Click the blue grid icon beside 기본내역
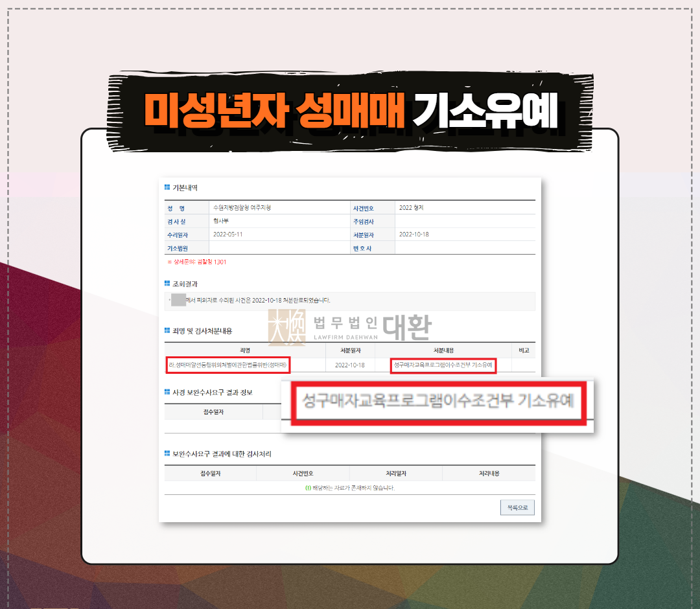The height and width of the screenshot is (609, 700). (x=167, y=186)
